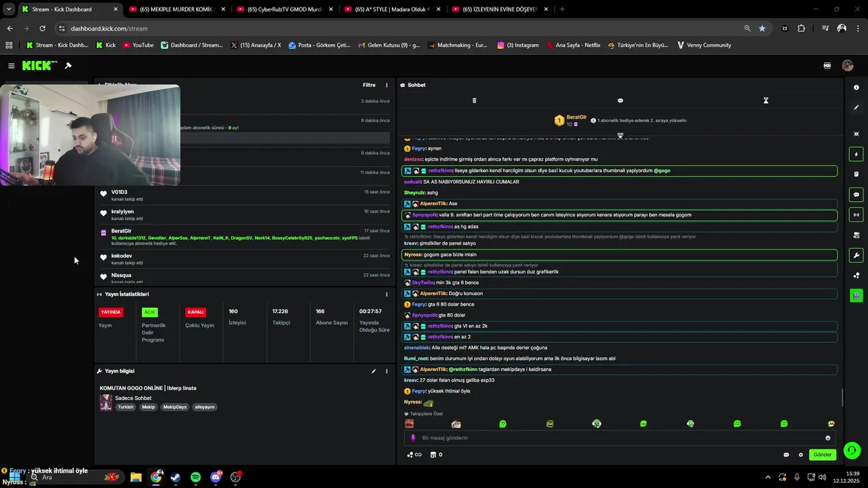Open chat settings gear beside Gönder
The width and height of the screenshot is (868, 488).
point(800,455)
